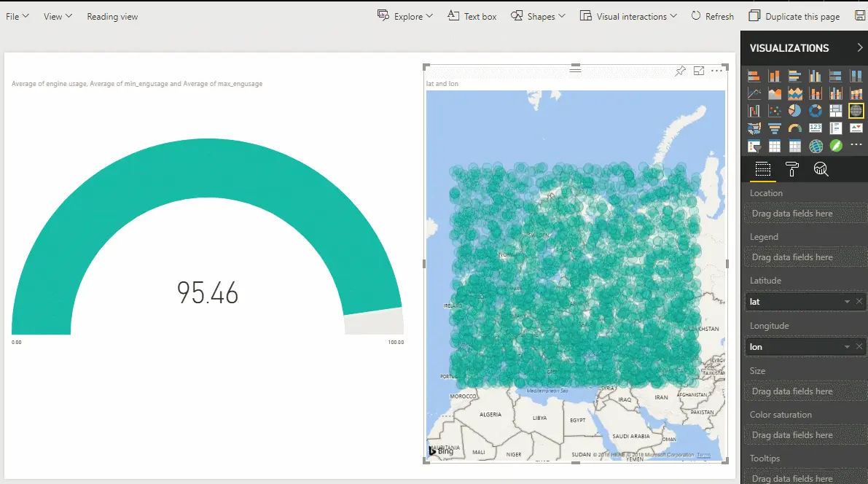
Task: Open More options on the map visual
Action: pyautogui.click(x=717, y=71)
